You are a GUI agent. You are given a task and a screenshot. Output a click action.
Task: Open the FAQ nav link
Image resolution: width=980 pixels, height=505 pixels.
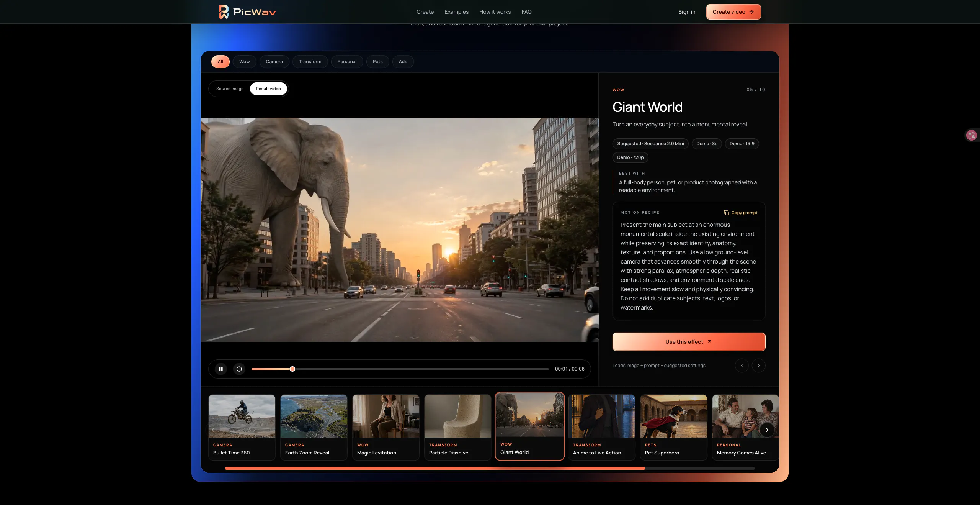click(x=527, y=12)
